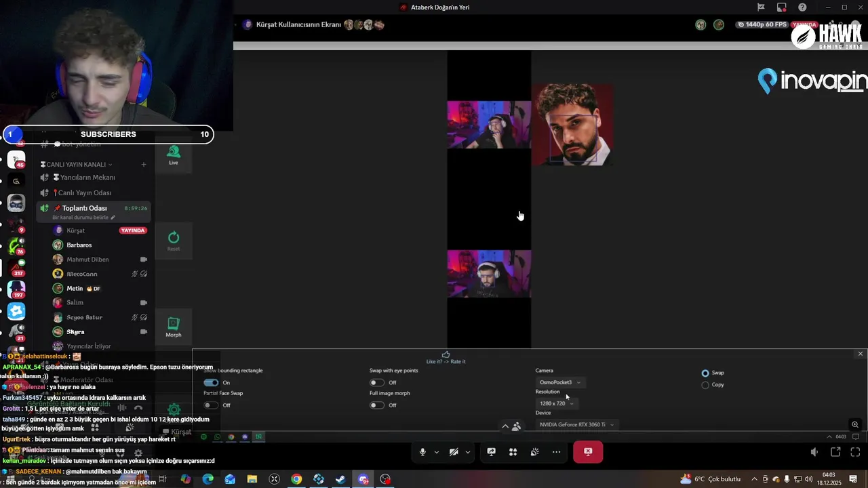Open the Discord inbox flag icon

pos(761,7)
